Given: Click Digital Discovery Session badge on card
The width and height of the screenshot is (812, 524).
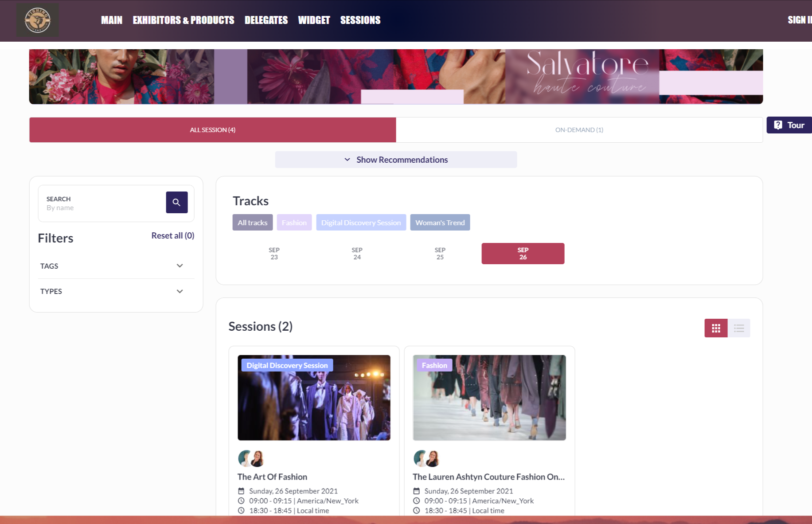Looking at the screenshot, I should click(287, 365).
